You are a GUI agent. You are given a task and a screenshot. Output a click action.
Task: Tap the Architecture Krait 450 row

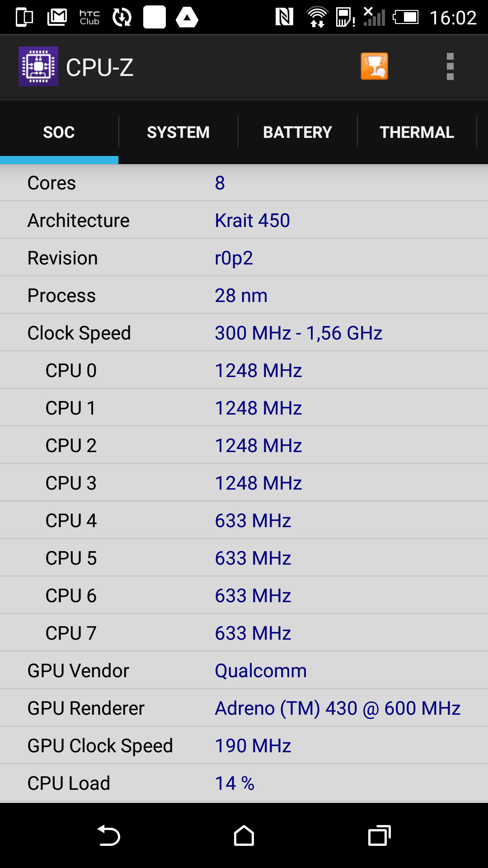[x=244, y=220]
